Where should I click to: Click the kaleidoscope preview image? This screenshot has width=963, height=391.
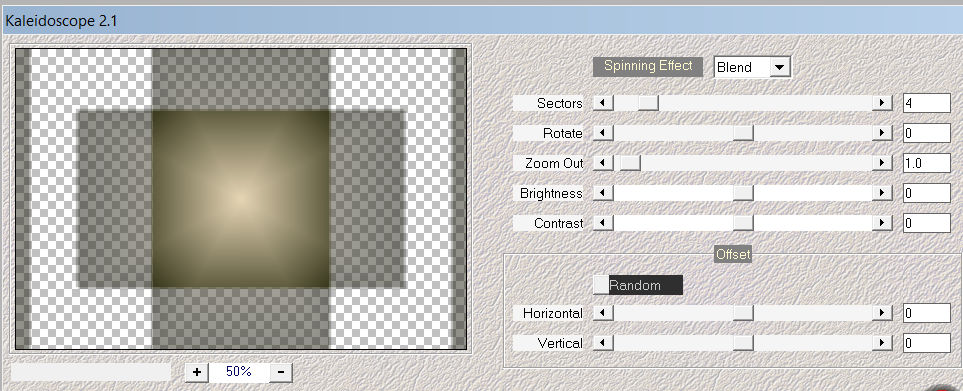pos(241,198)
